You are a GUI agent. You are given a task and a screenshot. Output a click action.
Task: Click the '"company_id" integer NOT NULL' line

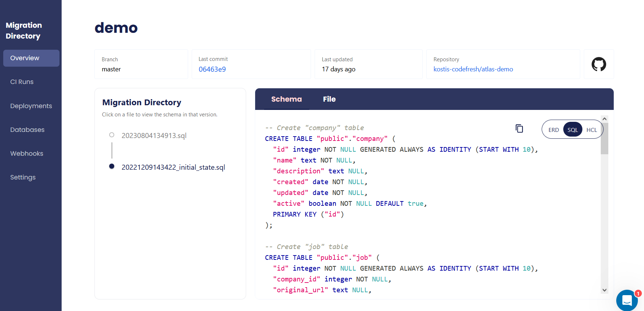332,279
